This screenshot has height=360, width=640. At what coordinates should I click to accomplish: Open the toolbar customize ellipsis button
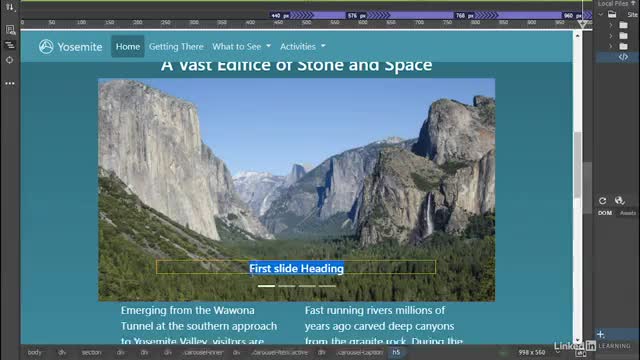pos(10,83)
